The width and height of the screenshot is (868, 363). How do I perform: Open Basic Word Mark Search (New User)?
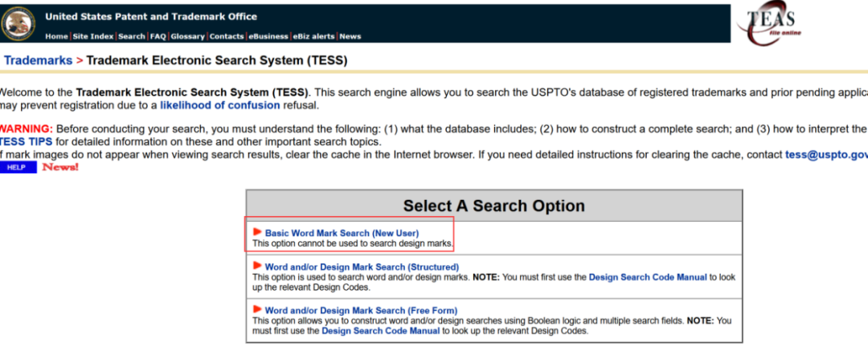(x=342, y=233)
